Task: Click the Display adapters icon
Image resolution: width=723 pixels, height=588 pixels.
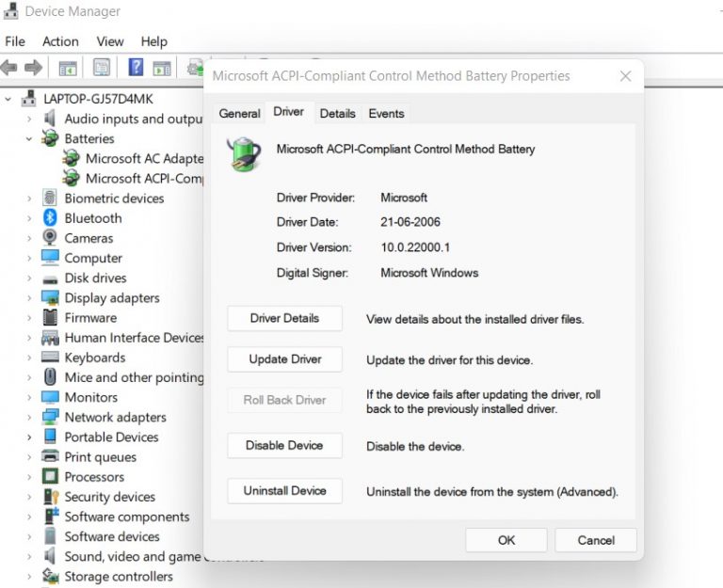Action: click(50, 297)
